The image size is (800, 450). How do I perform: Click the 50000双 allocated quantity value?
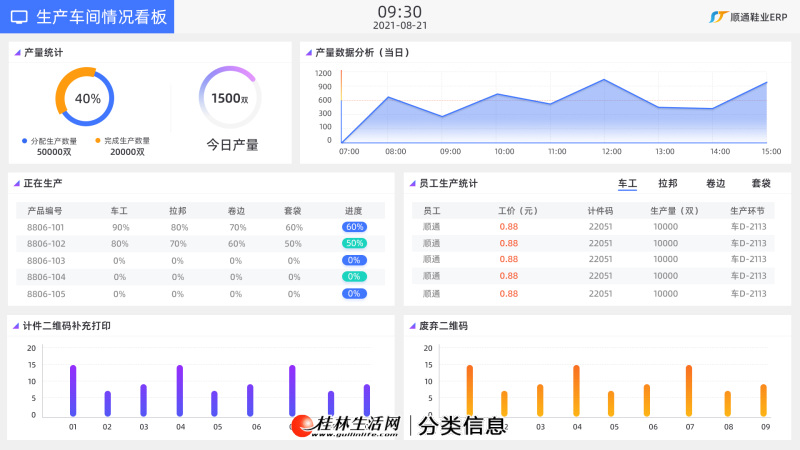(54, 152)
